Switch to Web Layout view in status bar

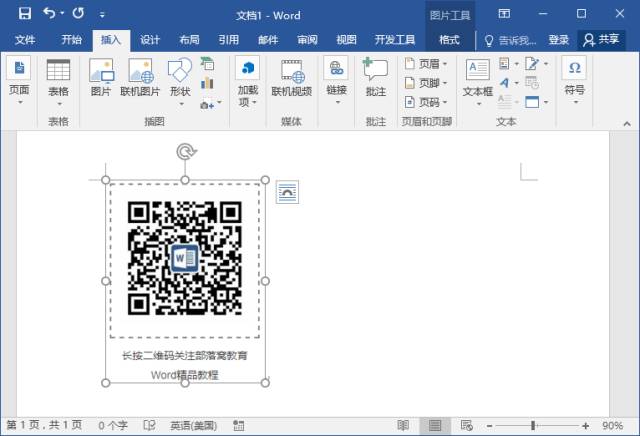(x=465, y=425)
